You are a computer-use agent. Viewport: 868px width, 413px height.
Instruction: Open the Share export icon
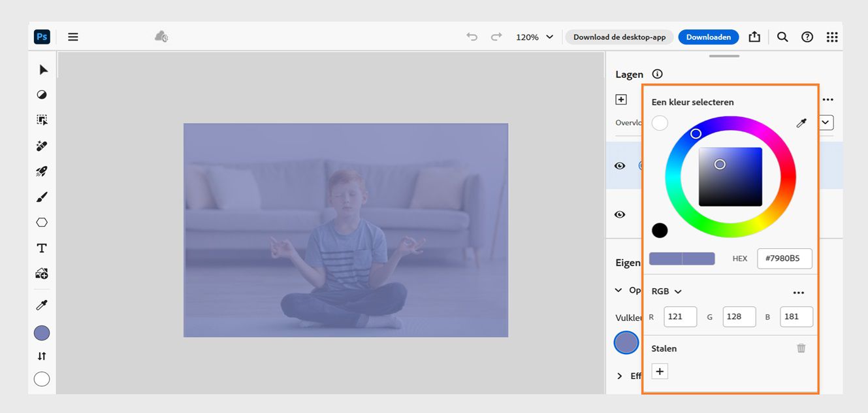coord(754,37)
